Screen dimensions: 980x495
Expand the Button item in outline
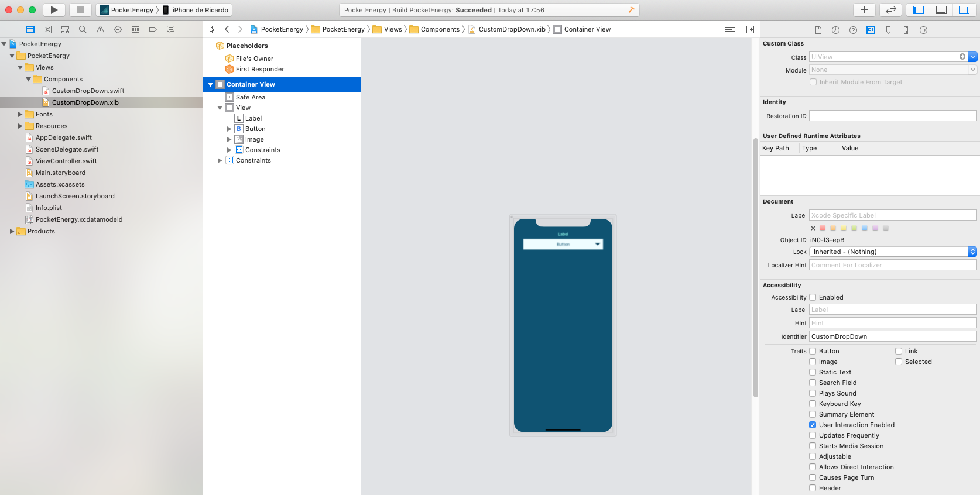(x=229, y=129)
